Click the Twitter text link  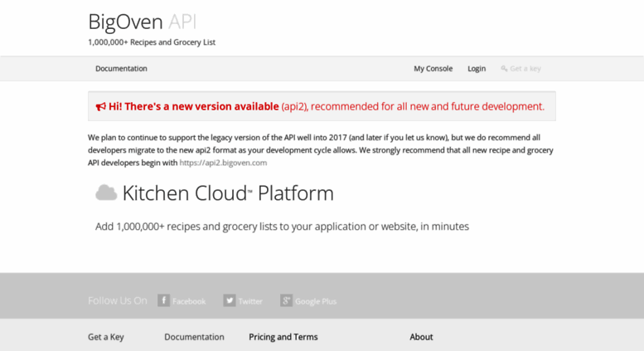click(250, 301)
